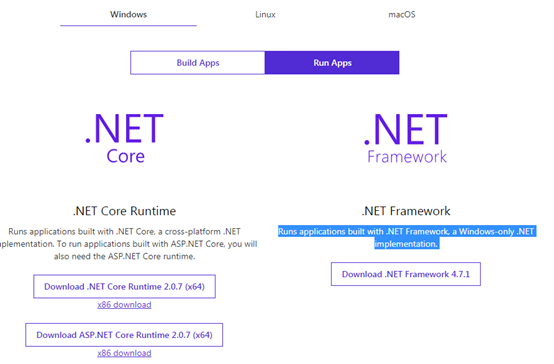Click the .NET Framework heading text
The width and height of the screenshot is (554, 364).
click(406, 211)
